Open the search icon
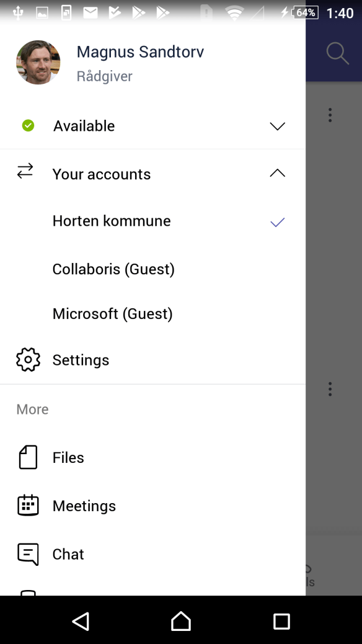 (x=337, y=53)
